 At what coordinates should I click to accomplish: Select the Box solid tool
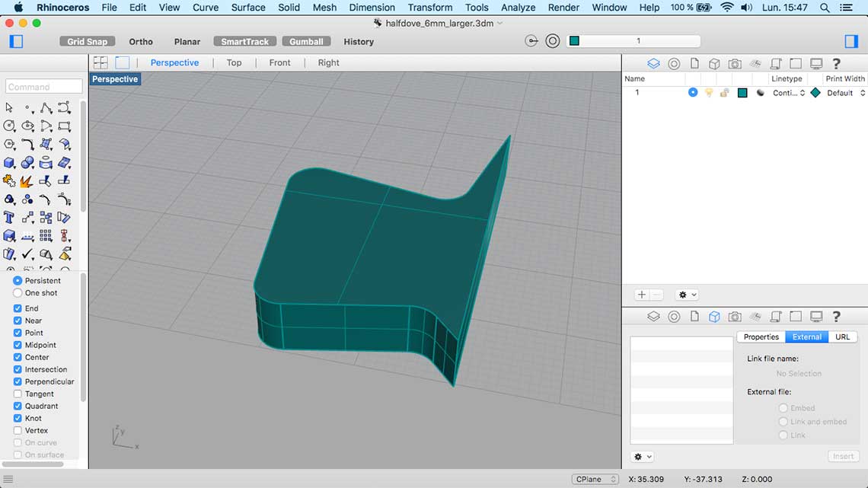9,162
